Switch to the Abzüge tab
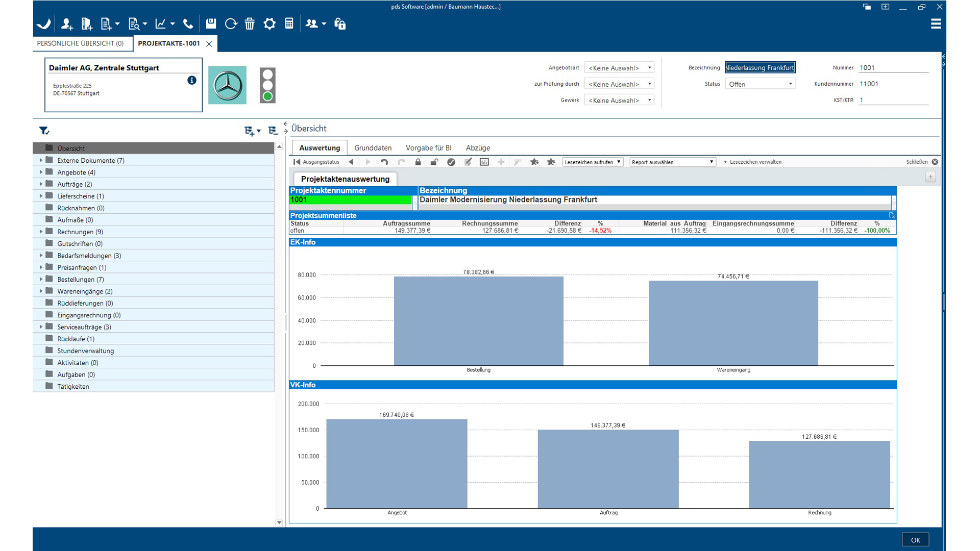The width and height of the screenshot is (980, 551). tap(478, 148)
